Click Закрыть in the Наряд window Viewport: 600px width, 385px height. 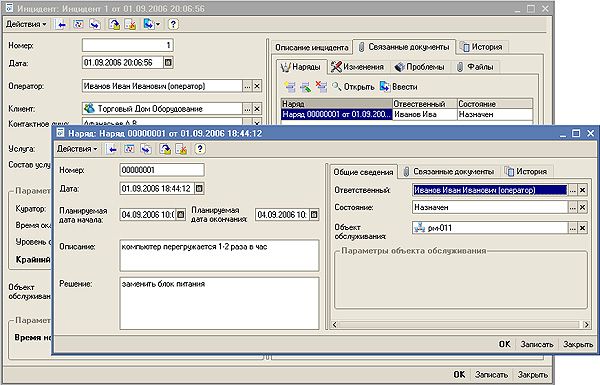click(x=578, y=344)
